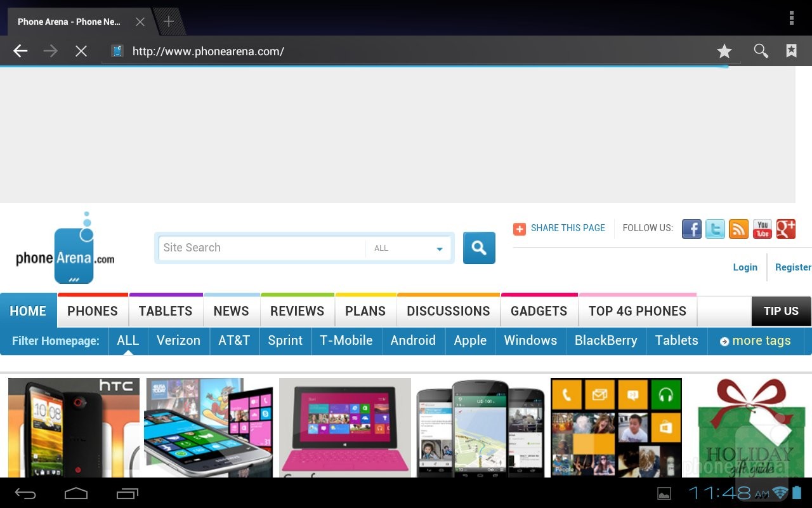Open the TOP 4G PHONES tab

(638, 311)
